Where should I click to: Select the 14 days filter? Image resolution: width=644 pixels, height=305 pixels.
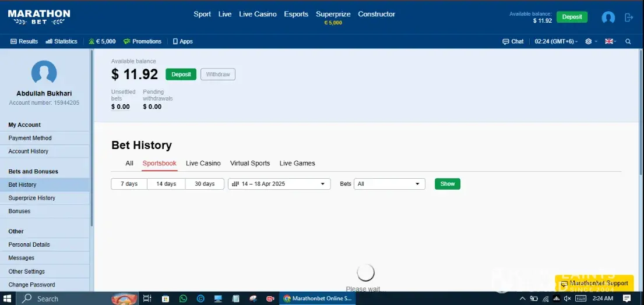[166, 184]
